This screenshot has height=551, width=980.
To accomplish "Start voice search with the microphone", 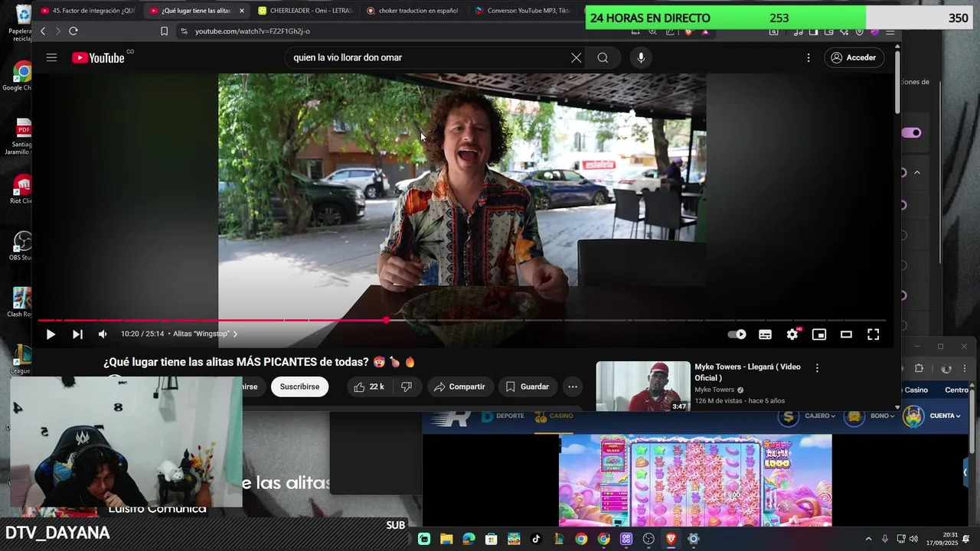I will [x=641, y=57].
